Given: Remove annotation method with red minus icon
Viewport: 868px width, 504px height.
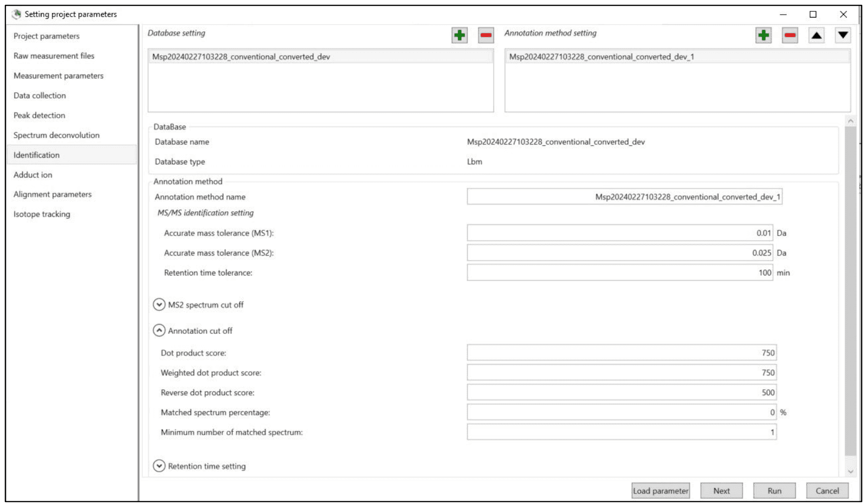Looking at the screenshot, I should 790,35.
